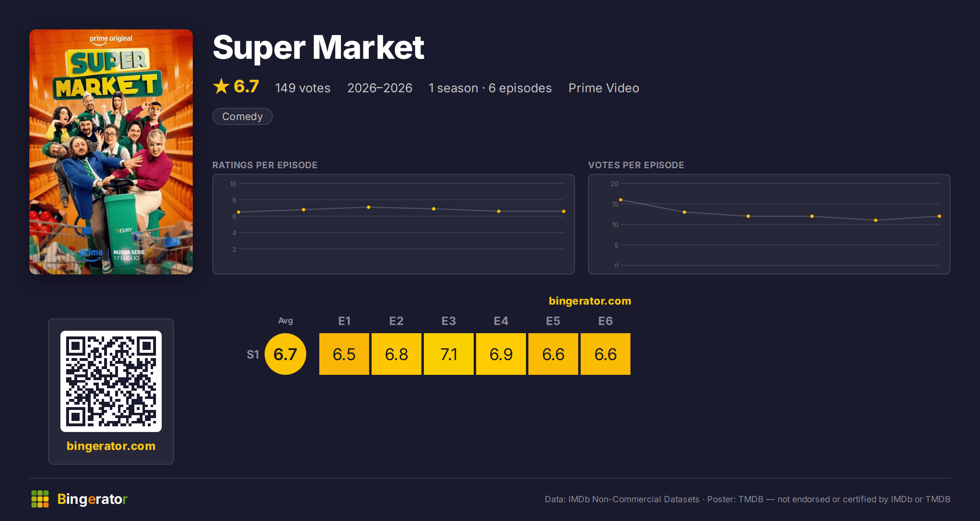This screenshot has height=521, width=980.
Task: Select episode E4 rating tile 6.9
Action: click(x=501, y=354)
